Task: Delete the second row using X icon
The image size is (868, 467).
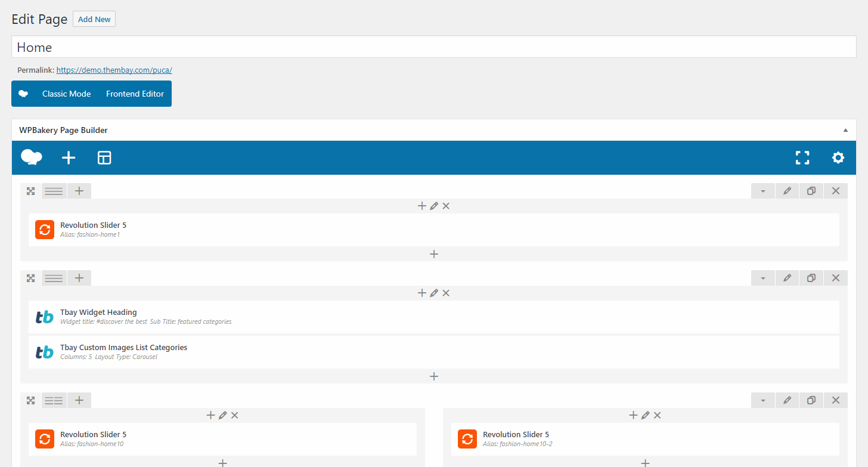Action: pos(835,278)
